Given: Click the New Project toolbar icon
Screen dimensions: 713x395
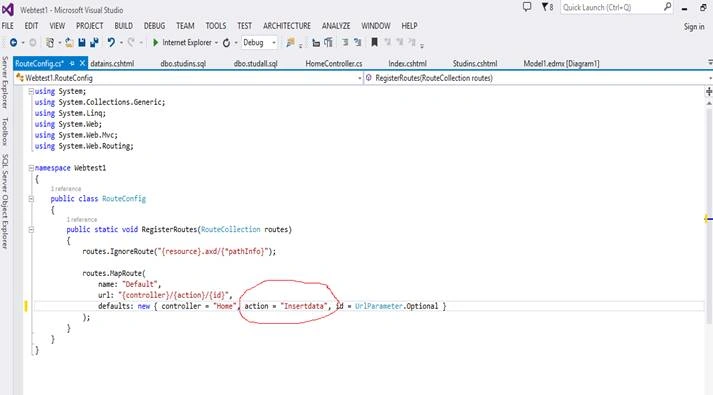Looking at the screenshot, I should [50, 42].
